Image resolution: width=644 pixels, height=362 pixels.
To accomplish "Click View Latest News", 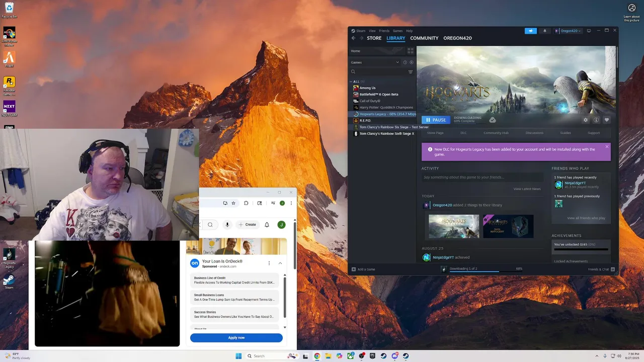I will 527,189.
